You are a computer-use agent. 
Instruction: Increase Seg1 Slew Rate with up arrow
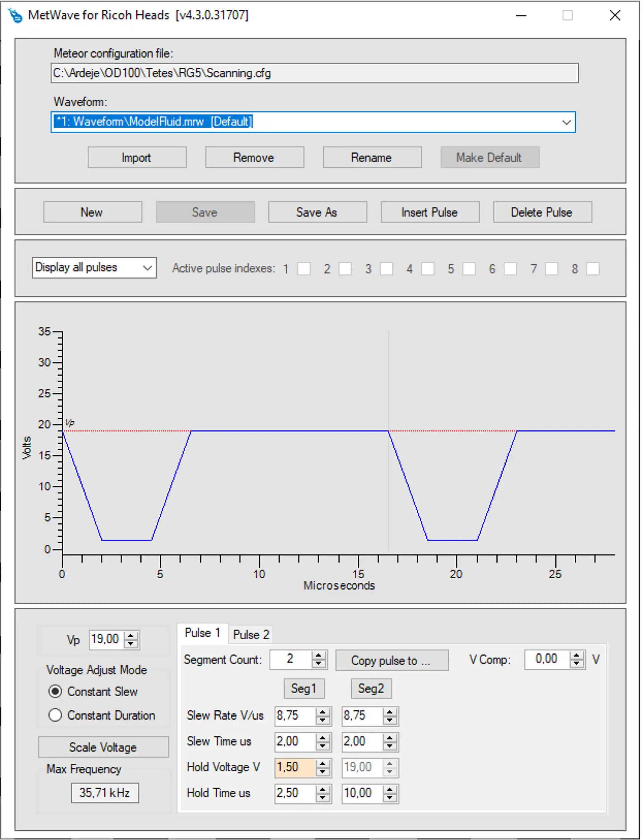pyautogui.click(x=323, y=712)
